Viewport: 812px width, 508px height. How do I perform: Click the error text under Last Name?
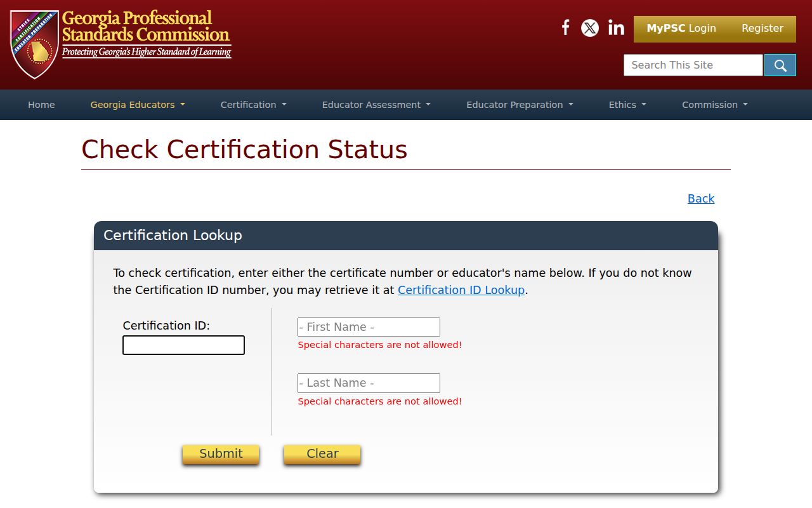pyautogui.click(x=379, y=401)
